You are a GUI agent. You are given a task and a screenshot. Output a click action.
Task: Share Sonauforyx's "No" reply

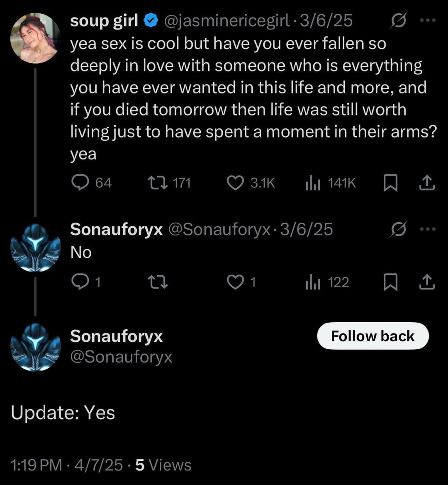click(427, 283)
